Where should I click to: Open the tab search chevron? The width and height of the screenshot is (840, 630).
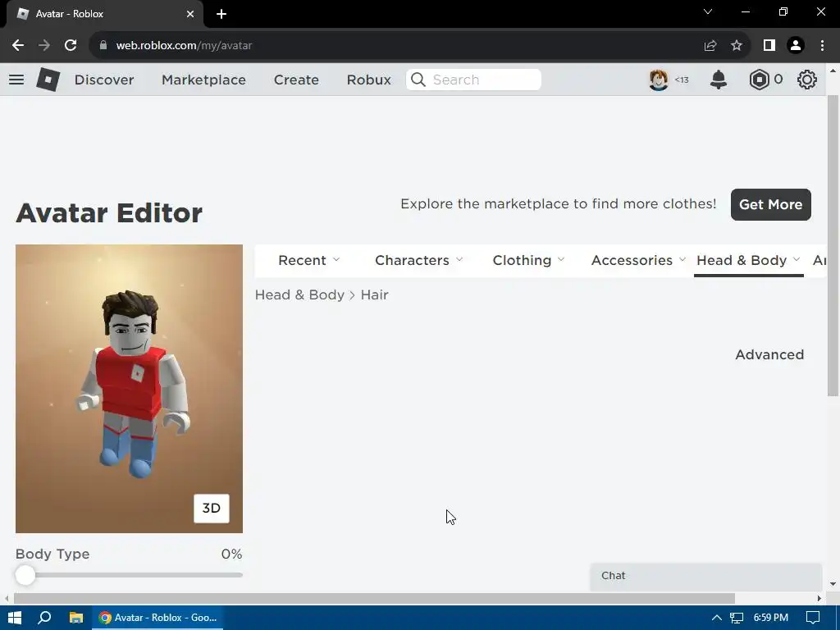click(708, 11)
